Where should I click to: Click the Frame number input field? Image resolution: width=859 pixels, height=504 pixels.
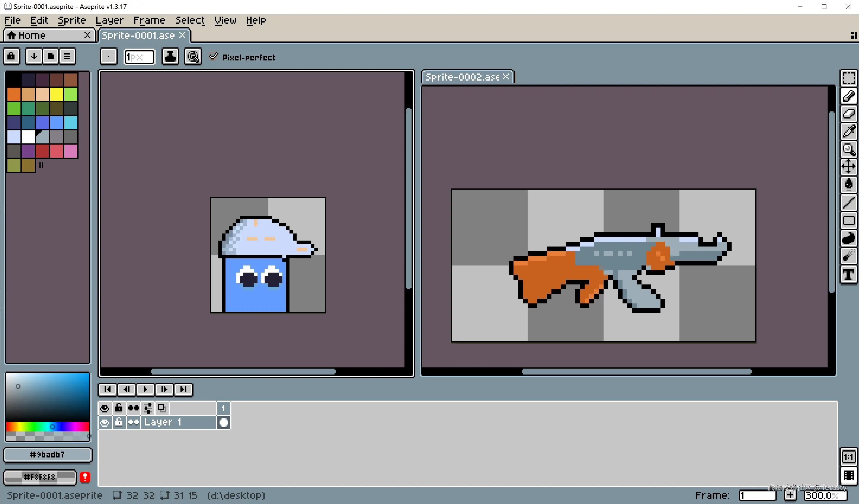click(757, 495)
